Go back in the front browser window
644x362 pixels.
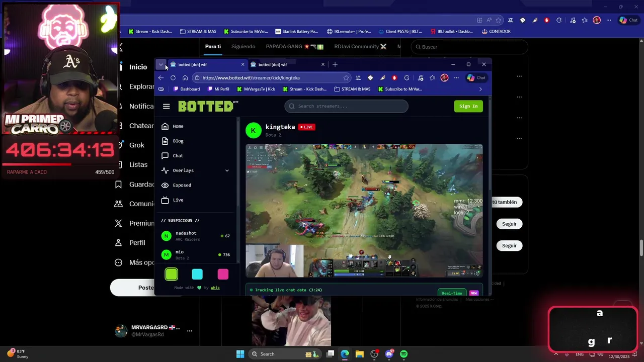coord(160,78)
